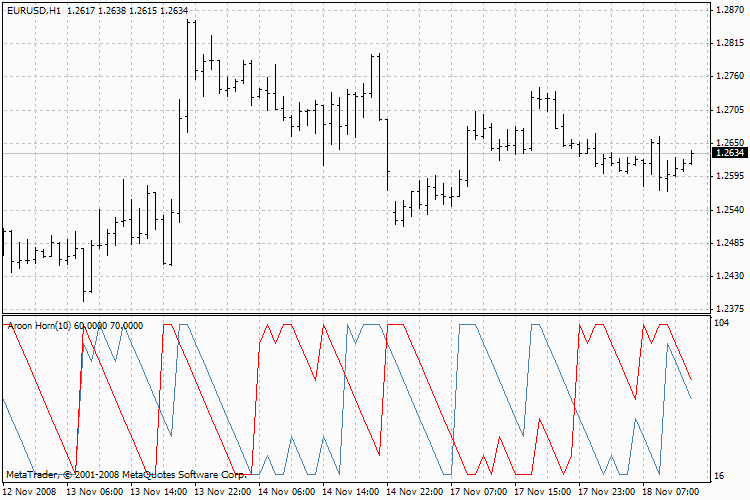Click the 1.2540 price scale value

click(730, 210)
